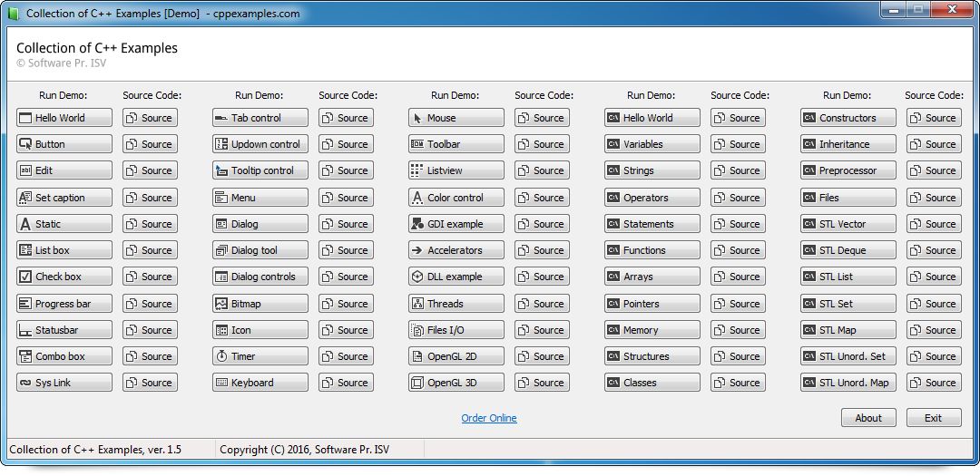Viewport: 980px width, 476px height.
Task: Run the Updown control demo
Action: tap(260, 144)
